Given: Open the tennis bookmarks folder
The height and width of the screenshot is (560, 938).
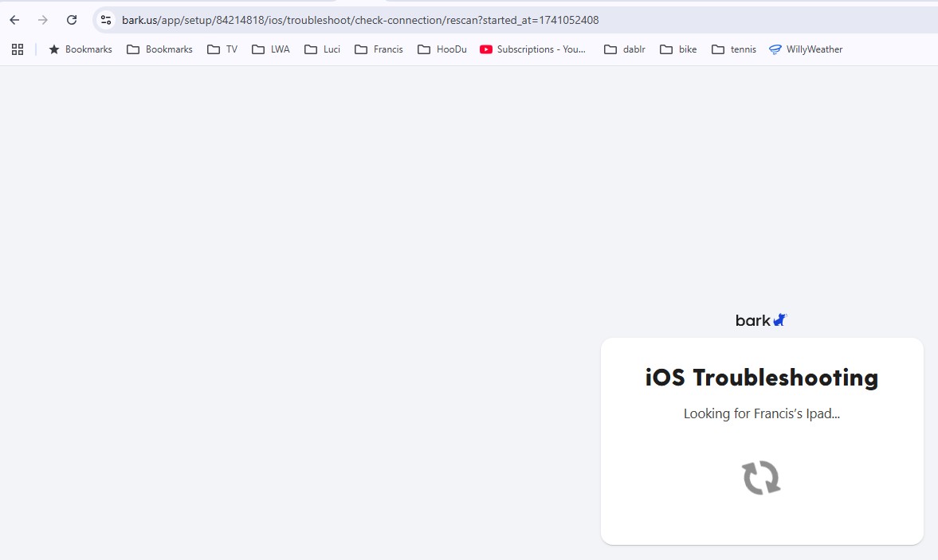Looking at the screenshot, I should 734,49.
